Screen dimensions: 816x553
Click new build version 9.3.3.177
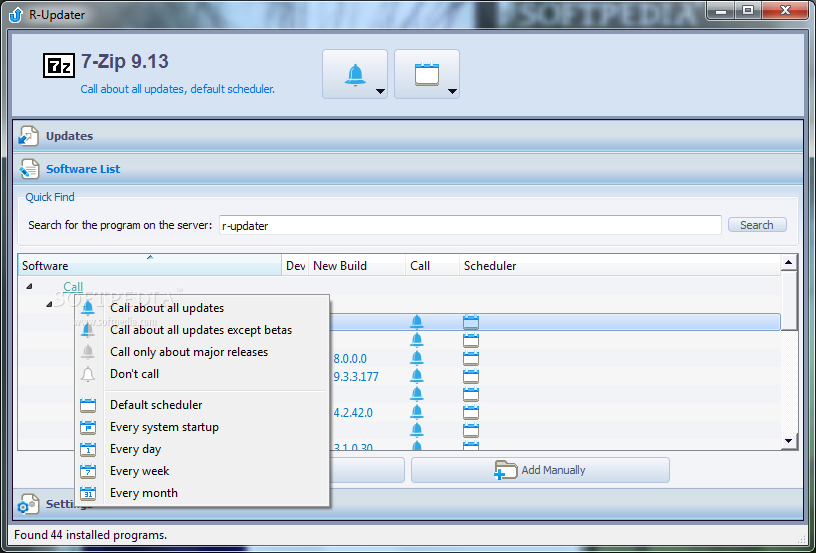click(356, 377)
